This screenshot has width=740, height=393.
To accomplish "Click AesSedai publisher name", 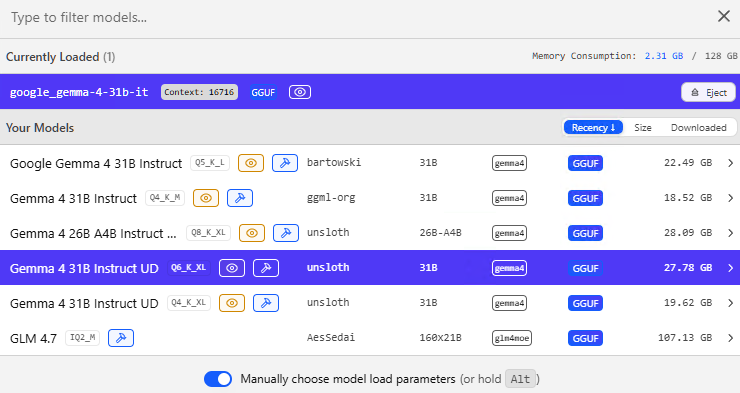I will tap(331, 337).
